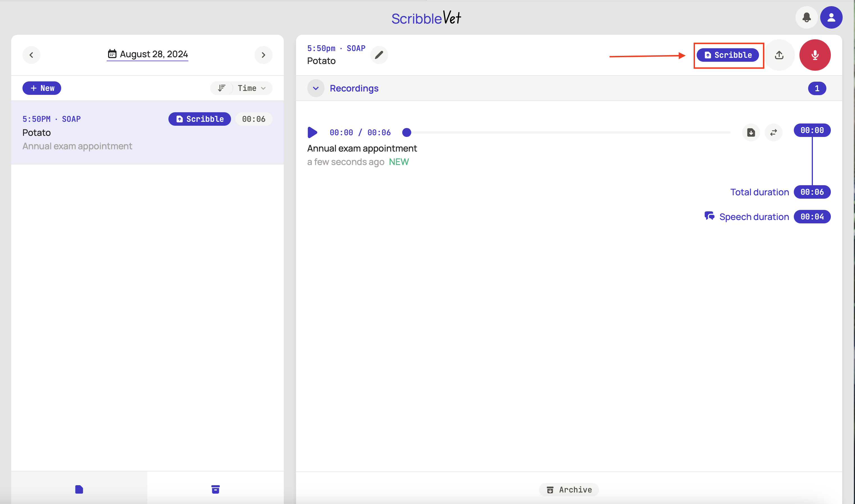This screenshot has height=504, width=855.
Task: Click the Potato title in the note header
Action: [x=321, y=61]
